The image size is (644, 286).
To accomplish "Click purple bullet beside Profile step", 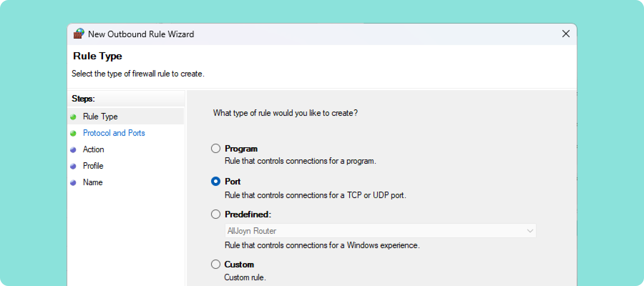I will click(73, 166).
